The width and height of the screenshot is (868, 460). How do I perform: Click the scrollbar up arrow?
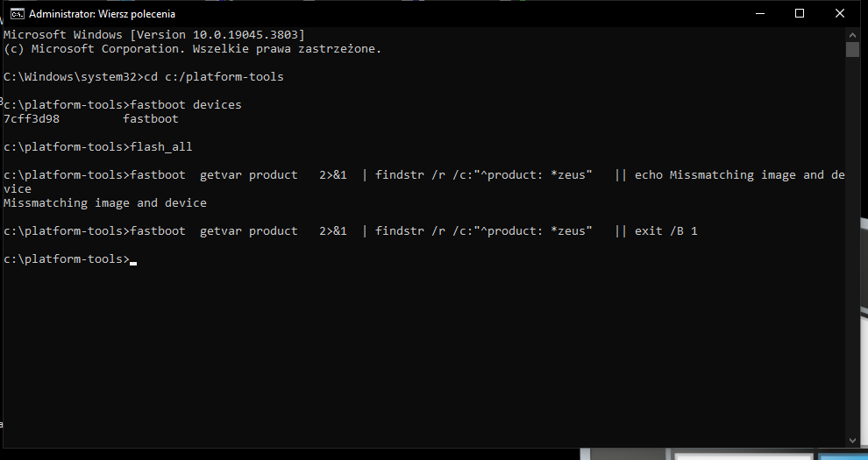point(852,33)
